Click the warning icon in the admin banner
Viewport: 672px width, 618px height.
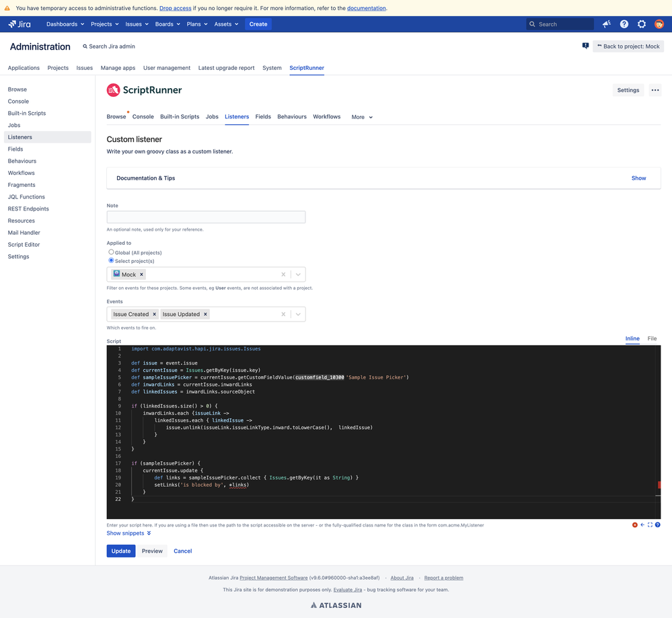7,8
